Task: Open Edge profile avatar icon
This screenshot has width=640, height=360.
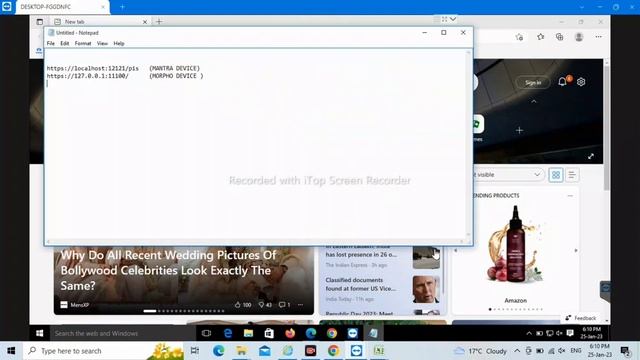Action: pos(579,37)
